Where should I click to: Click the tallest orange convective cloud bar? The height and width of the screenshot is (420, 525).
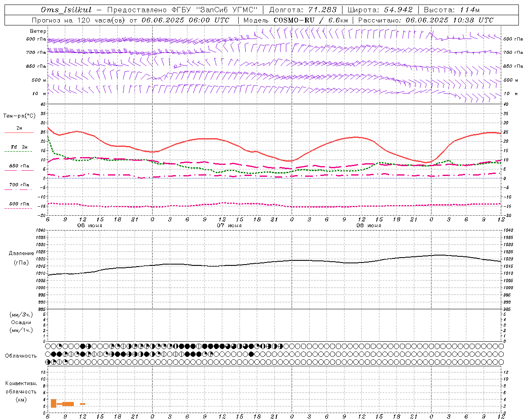[x=53, y=403]
